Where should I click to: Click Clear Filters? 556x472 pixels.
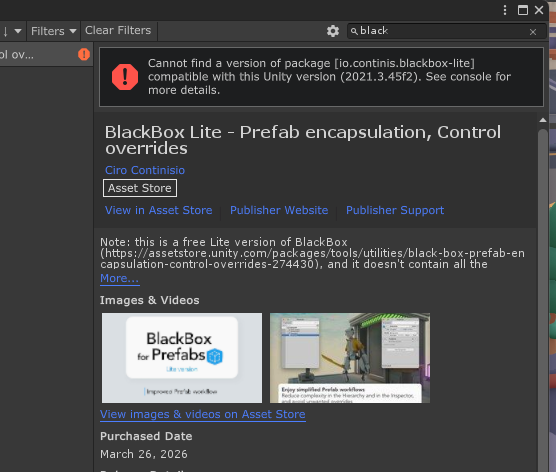(118, 30)
